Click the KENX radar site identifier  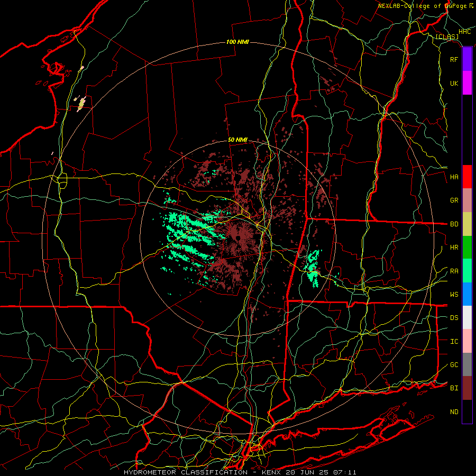click(271, 472)
